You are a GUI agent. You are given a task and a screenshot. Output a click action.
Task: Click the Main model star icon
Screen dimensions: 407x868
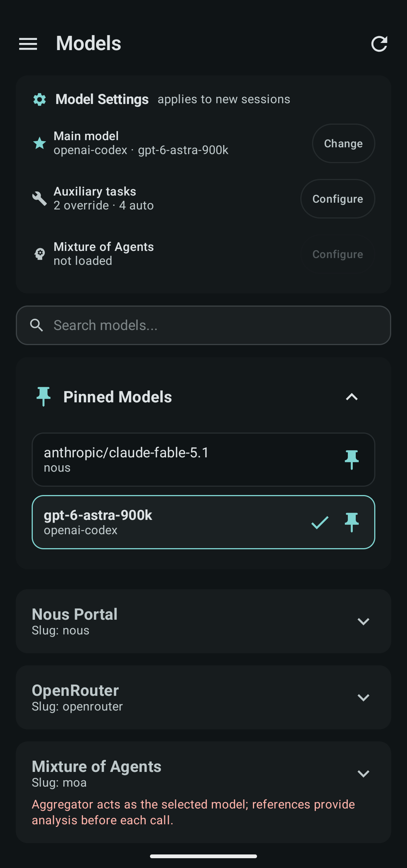tap(40, 143)
